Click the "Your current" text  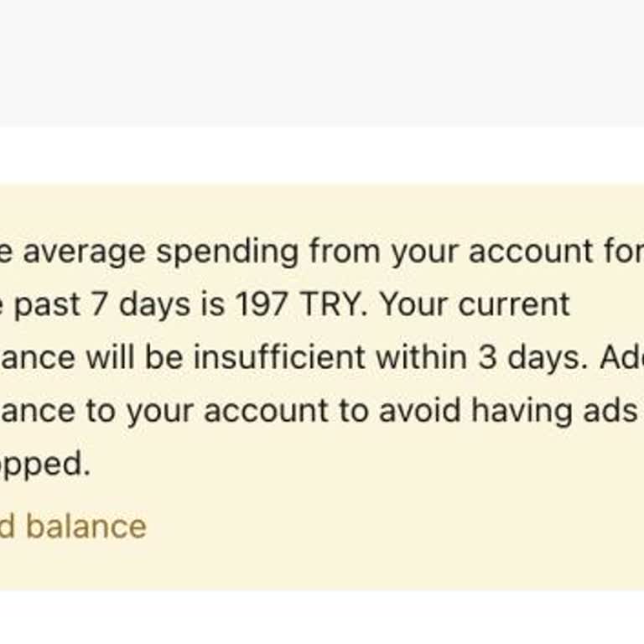coord(475,304)
